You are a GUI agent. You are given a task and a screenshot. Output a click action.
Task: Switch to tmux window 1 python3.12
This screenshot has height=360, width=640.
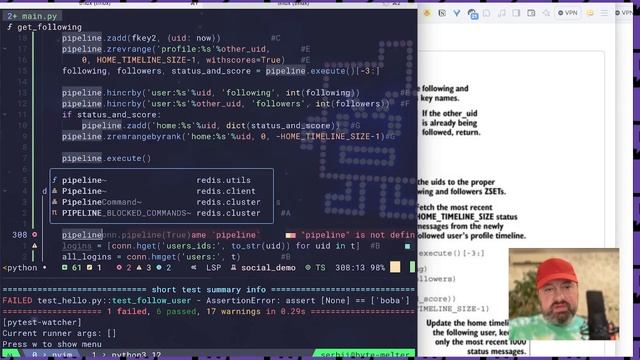127,355
